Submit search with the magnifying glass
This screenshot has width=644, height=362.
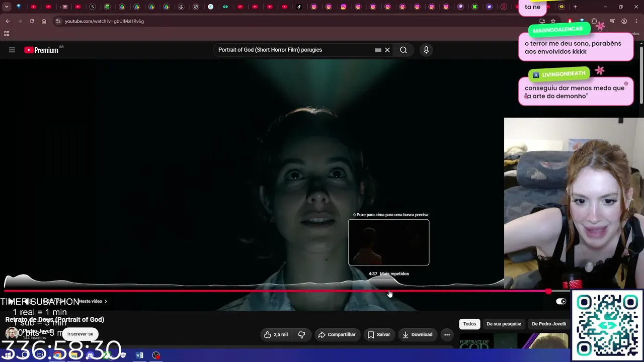[404, 50]
